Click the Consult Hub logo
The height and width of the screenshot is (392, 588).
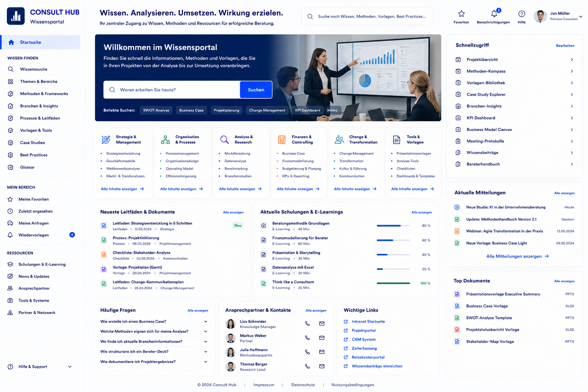pos(16,16)
